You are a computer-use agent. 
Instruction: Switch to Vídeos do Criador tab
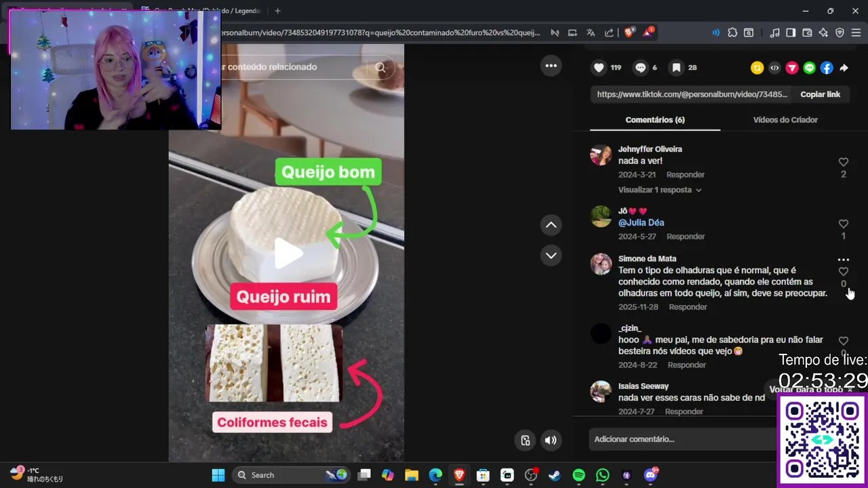[x=785, y=120]
